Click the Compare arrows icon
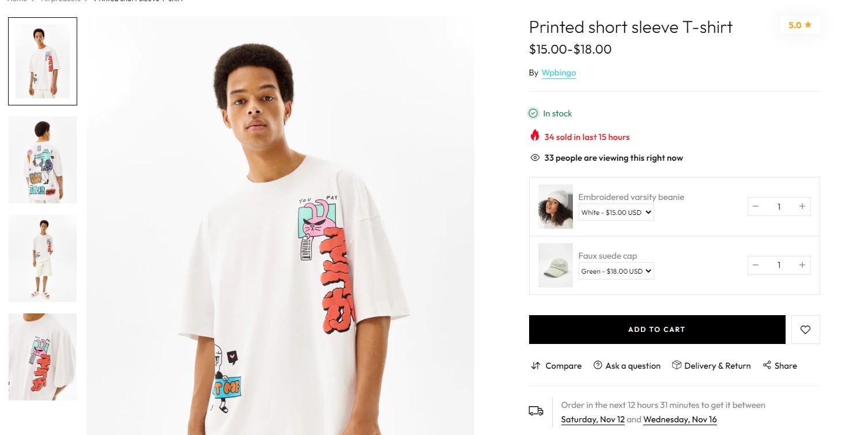868x435 pixels. [x=535, y=366]
